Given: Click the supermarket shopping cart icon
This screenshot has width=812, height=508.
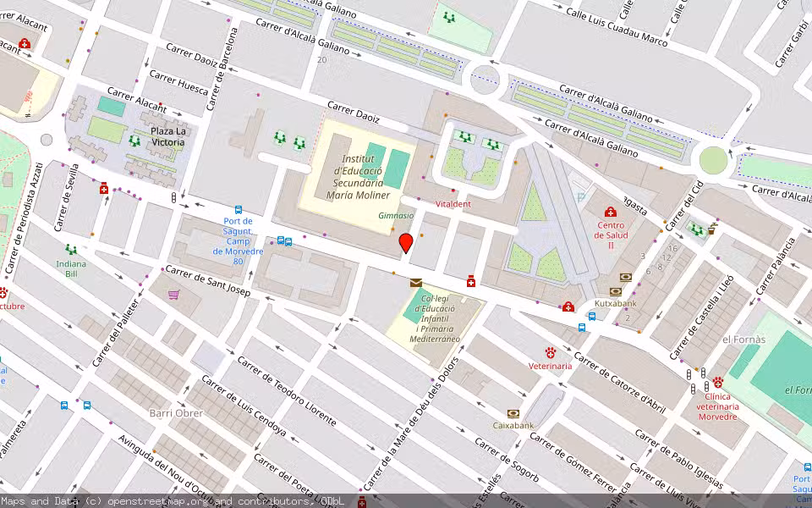Looking at the screenshot, I should point(173,293).
